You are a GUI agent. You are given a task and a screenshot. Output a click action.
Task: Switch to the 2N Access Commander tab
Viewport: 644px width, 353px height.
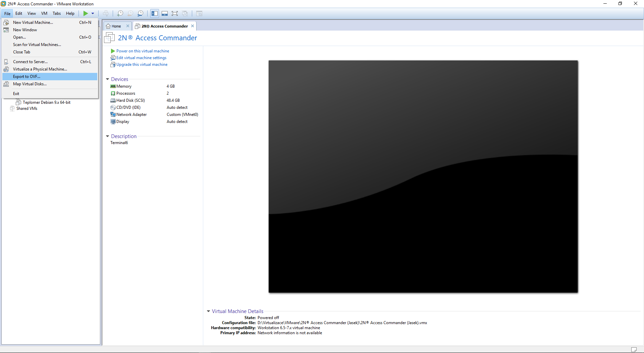pyautogui.click(x=164, y=26)
